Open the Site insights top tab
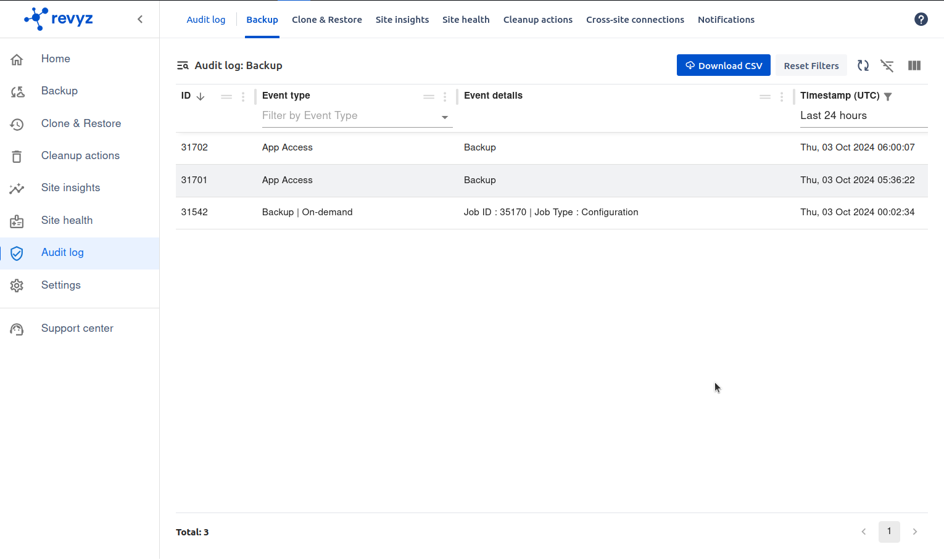The width and height of the screenshot is (944, 560). 402,20
